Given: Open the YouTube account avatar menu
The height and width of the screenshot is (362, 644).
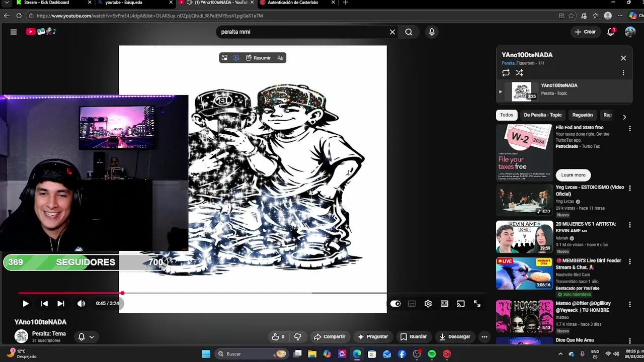Looking at the screenshot, I should (630, 32).
